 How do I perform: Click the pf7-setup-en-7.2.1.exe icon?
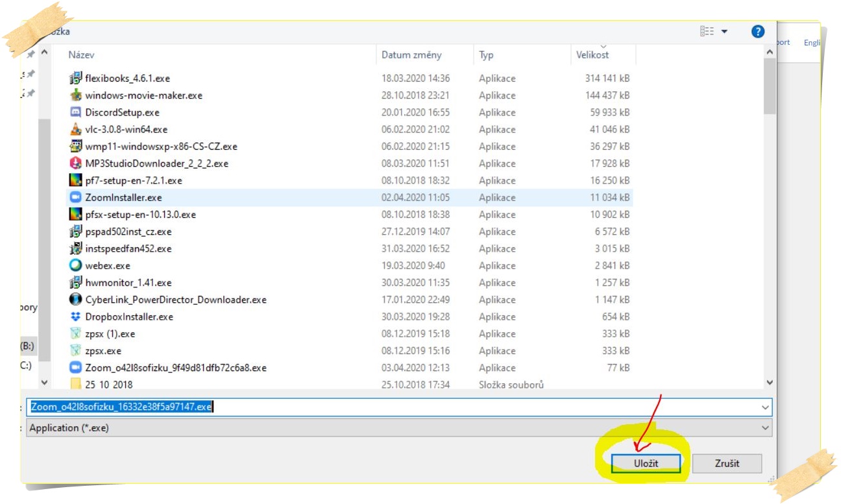(75, 180)
